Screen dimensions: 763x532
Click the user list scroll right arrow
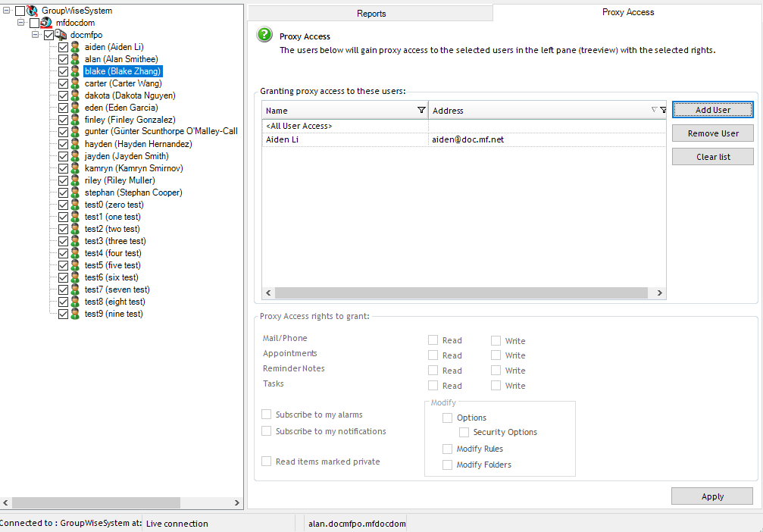659,293
